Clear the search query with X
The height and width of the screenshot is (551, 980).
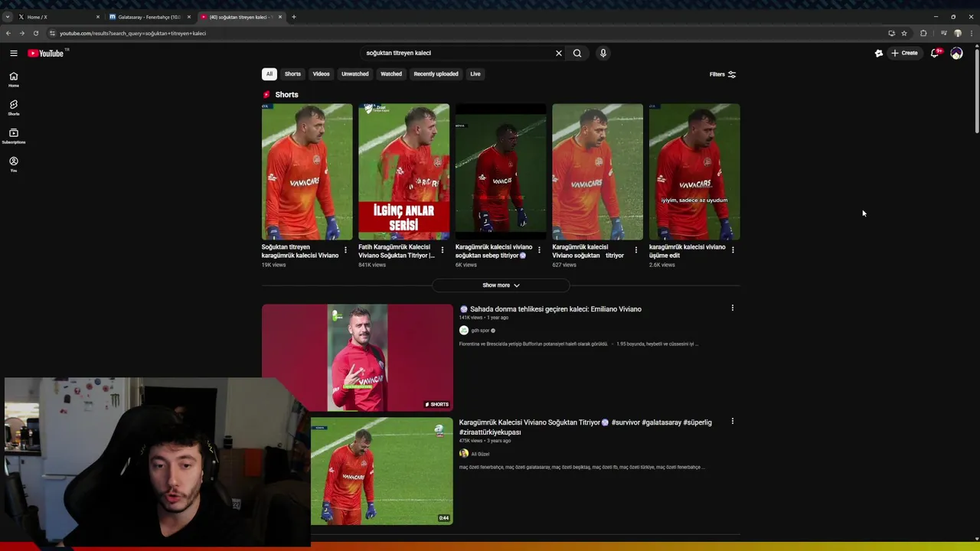point(559,53)
